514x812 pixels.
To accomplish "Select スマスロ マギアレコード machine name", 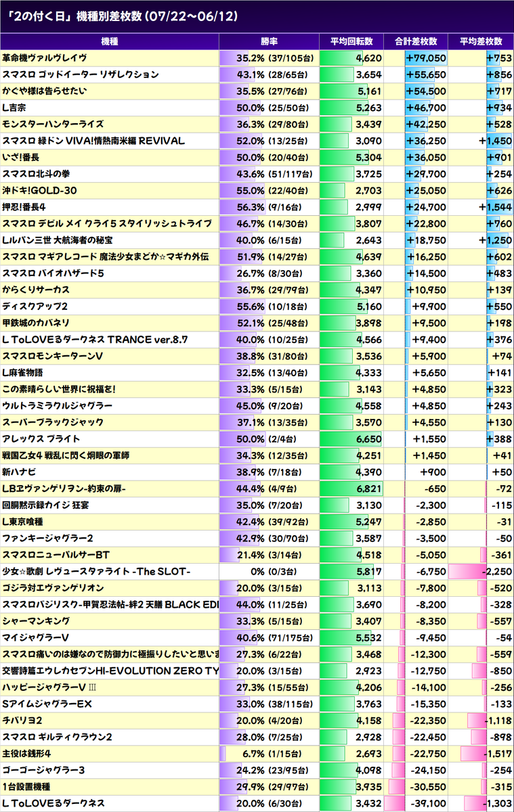I will pyautogui.click(x=106, y=257).
